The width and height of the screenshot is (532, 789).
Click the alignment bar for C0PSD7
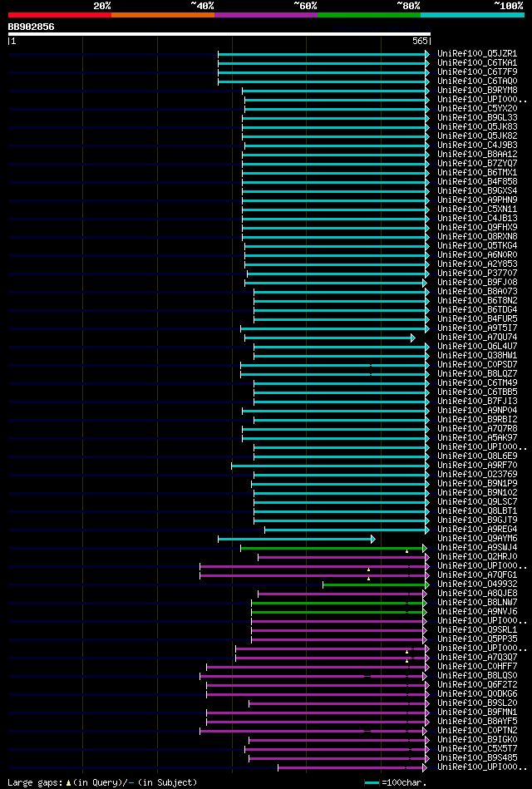coord(335,365)
